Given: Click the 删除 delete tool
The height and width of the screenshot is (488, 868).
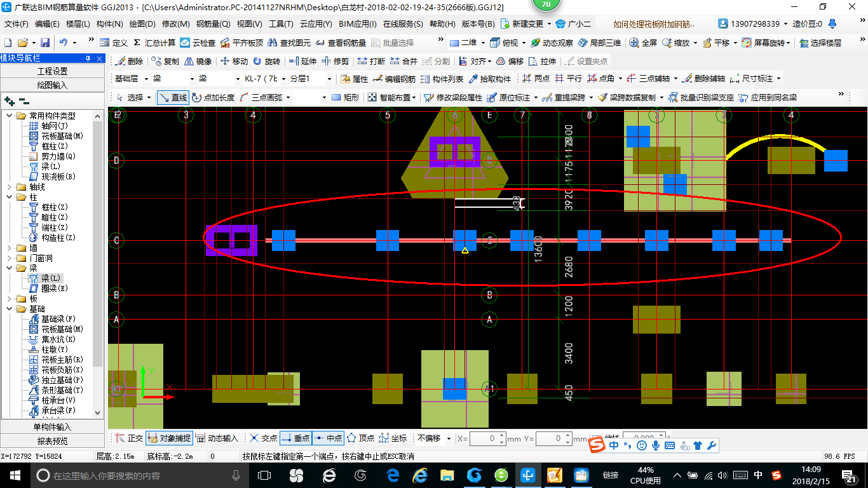Looking at the screenshot, I should coord(129,61).
